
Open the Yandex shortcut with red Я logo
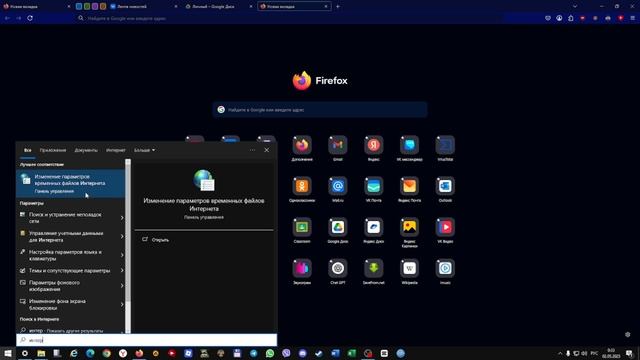coord(373,145)
